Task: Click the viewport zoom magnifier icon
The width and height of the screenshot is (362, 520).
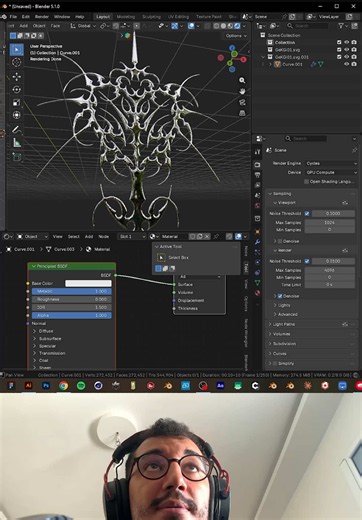Action: point(242,80)
